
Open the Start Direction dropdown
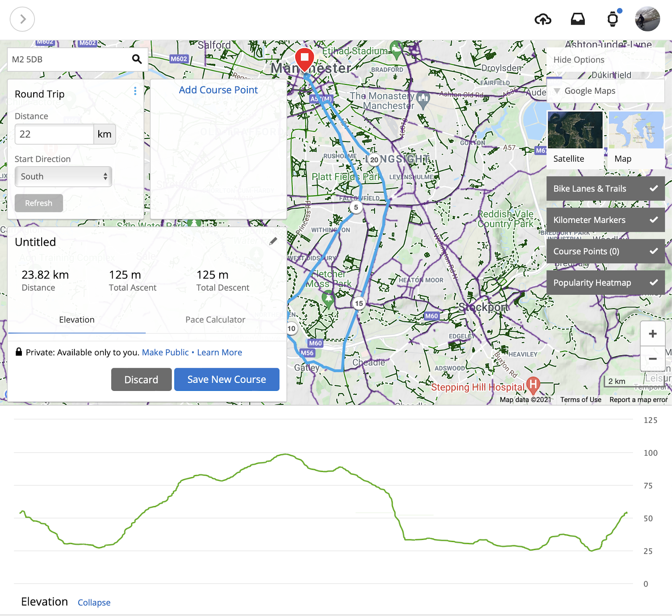[63, 176]
